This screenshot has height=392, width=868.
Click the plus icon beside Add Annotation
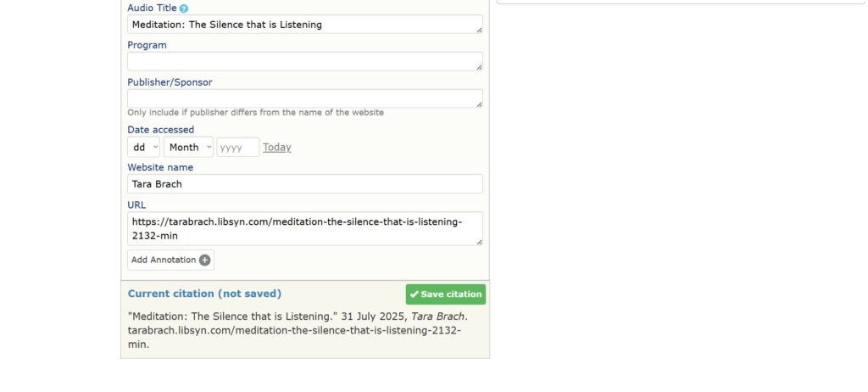tap(205, 260)
